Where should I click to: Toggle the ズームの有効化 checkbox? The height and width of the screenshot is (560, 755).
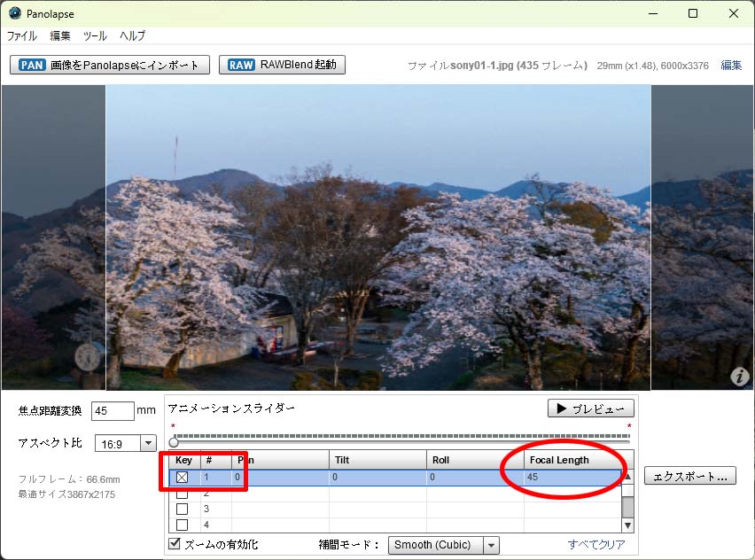coord(175,544)
